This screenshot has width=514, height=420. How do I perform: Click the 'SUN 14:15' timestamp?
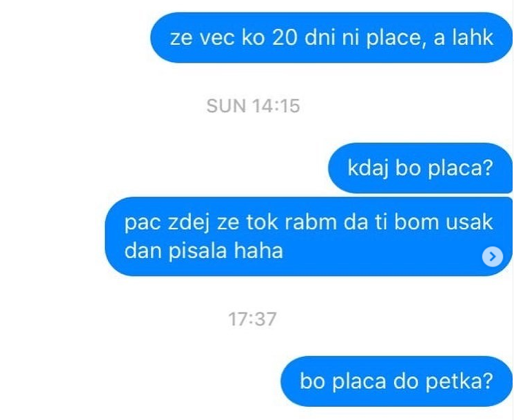pyautogui.click(x=253, y=106)
